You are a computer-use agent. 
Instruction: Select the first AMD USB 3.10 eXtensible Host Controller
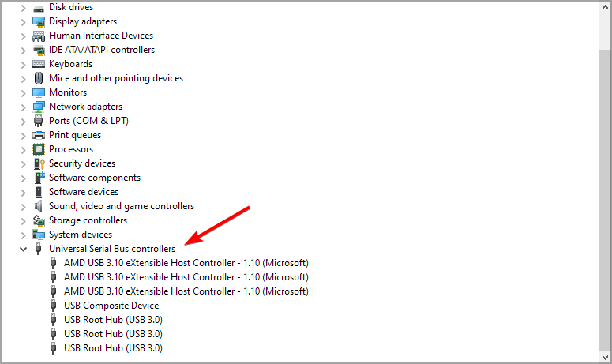click(186, 263)
